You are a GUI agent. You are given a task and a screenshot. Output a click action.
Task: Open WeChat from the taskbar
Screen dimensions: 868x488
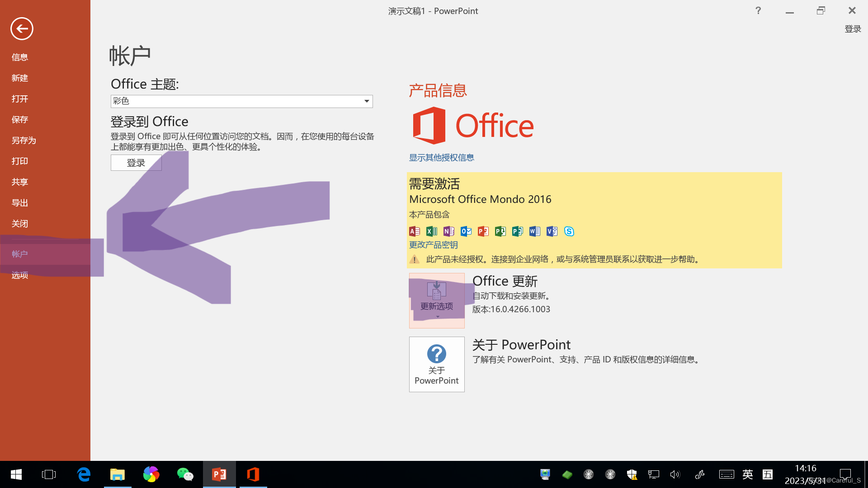tap(185, 474)
